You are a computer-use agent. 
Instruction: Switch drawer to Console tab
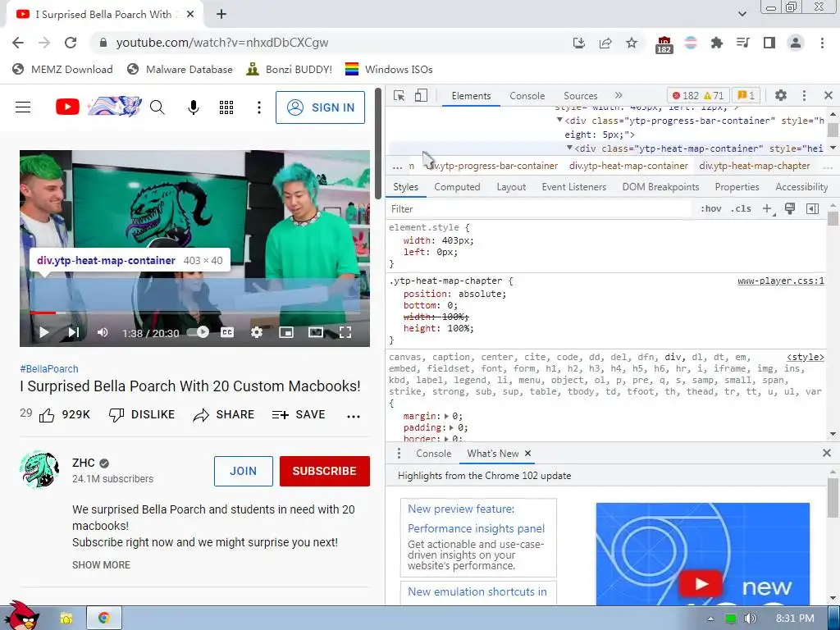tap(433, 454)
